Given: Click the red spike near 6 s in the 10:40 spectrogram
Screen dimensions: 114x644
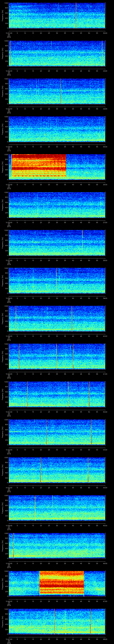Looking at the screenshot, I should click(19, 356).
